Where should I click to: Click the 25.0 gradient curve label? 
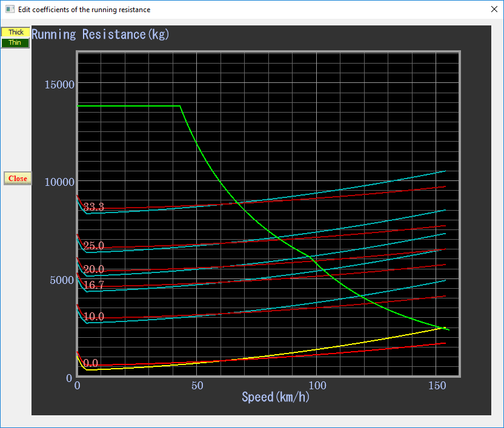point(93,246)
